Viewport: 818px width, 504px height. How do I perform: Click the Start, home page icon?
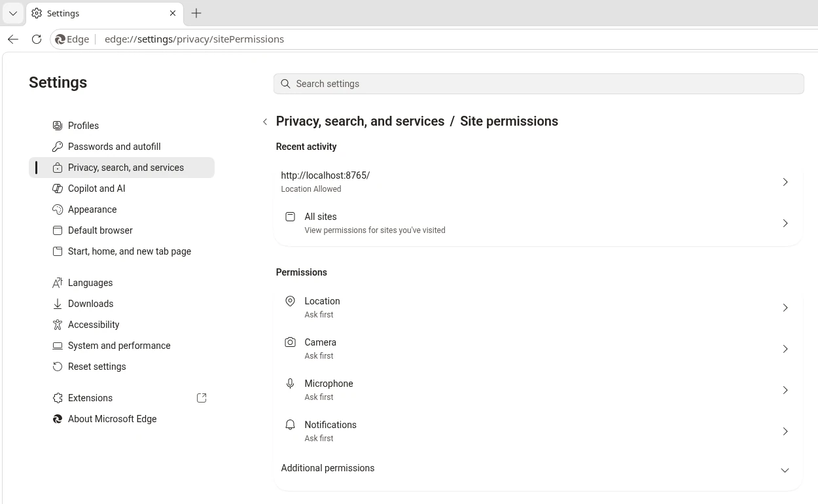[x=58, y=251]
